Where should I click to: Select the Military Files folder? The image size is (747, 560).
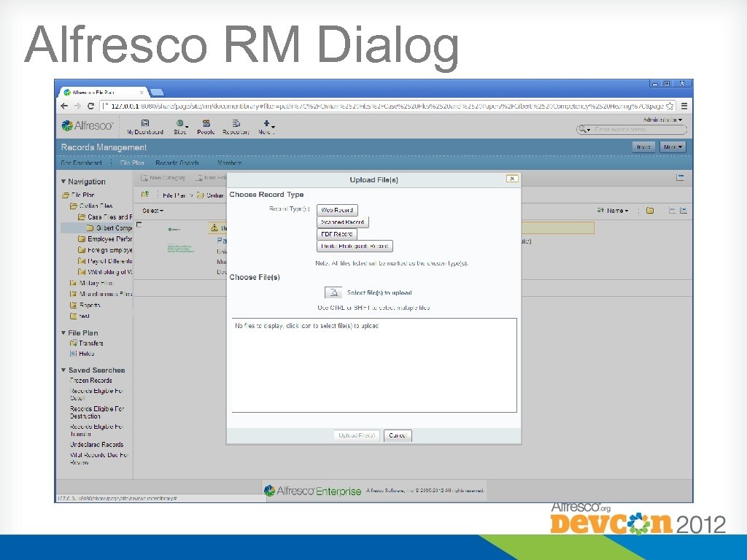[91, 283]
